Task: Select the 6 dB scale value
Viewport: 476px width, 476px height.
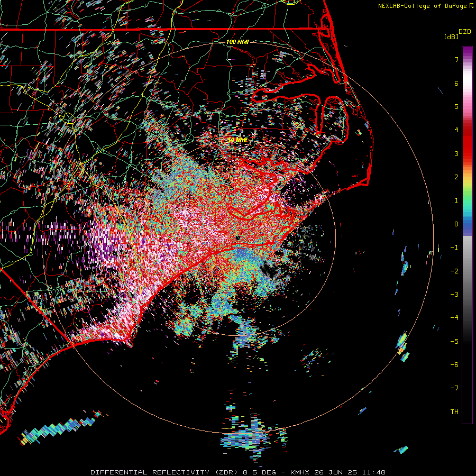Action: (456, 83)
